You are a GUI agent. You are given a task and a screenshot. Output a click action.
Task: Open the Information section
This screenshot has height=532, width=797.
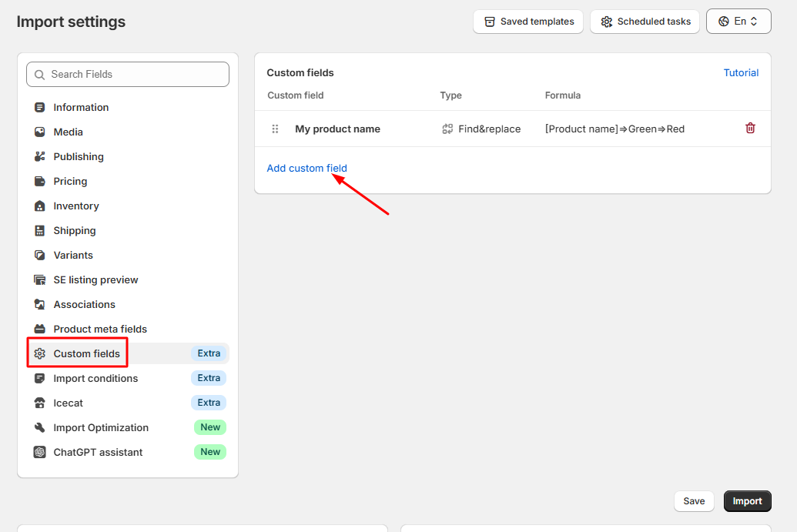(128, 107)
